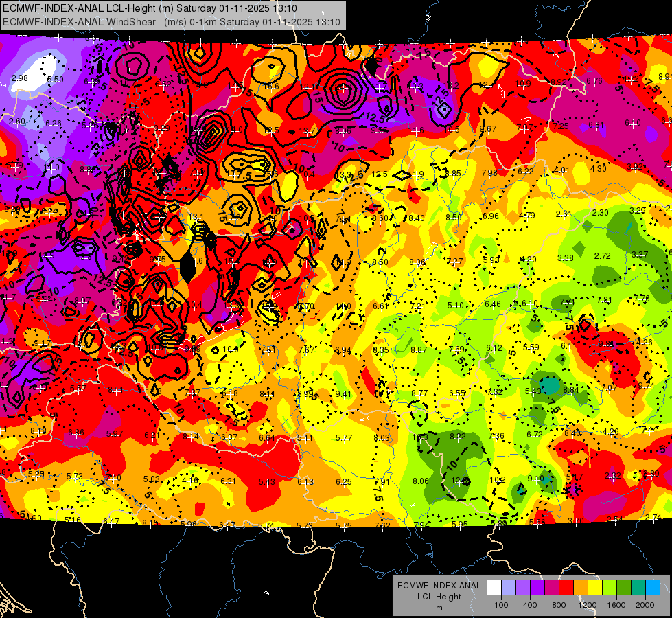
Task: Click the map value '2.98'
Action: (x=20, y=78)
